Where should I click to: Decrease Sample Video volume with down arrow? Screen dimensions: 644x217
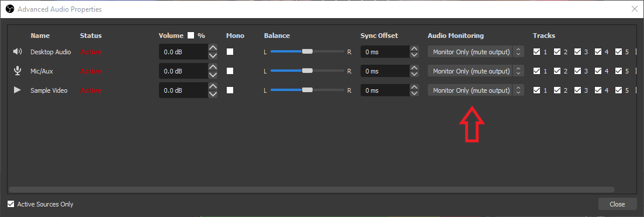pyautogui.click(x=213, y=94)
